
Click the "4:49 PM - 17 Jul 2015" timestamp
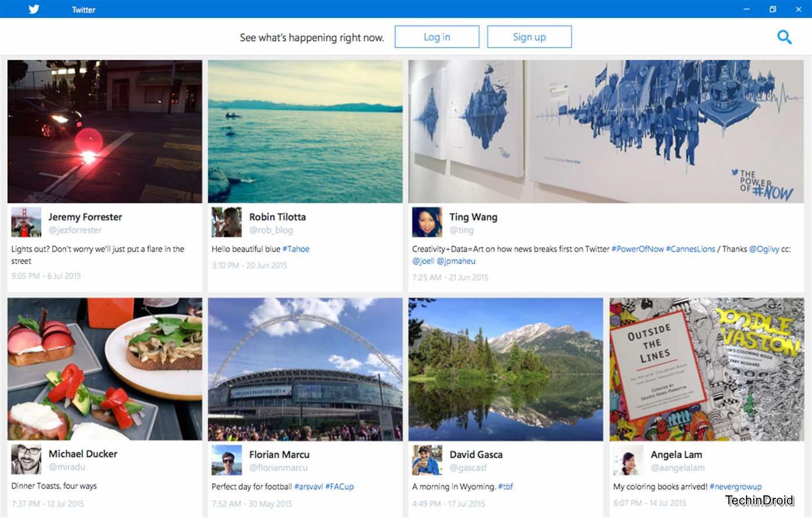(448, 503)
